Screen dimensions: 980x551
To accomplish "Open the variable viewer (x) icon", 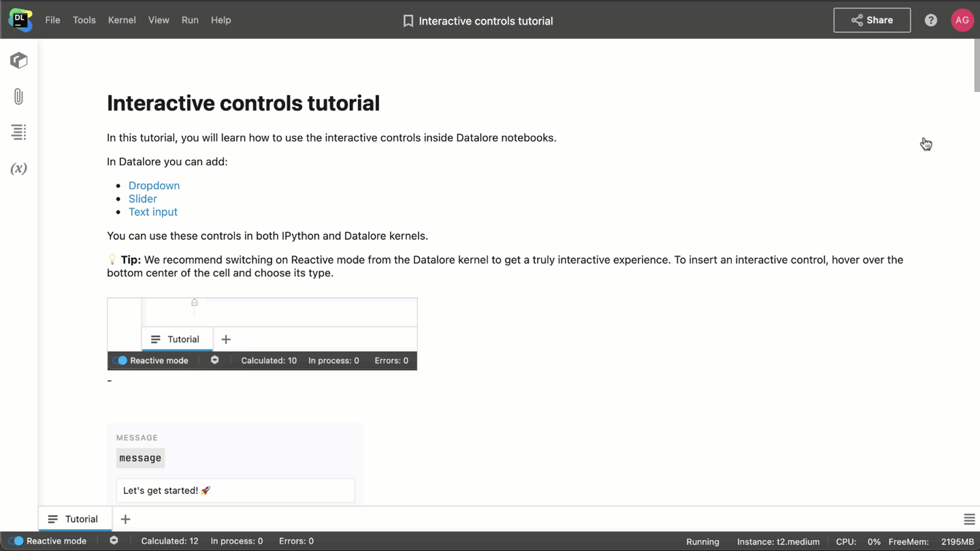I will (x=19, y=169).
